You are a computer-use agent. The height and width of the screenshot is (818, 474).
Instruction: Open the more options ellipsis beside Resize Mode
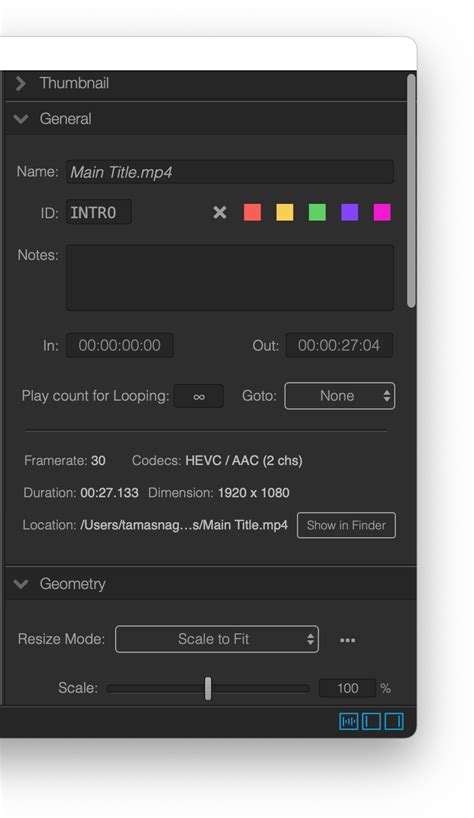[x=347, y=640]
